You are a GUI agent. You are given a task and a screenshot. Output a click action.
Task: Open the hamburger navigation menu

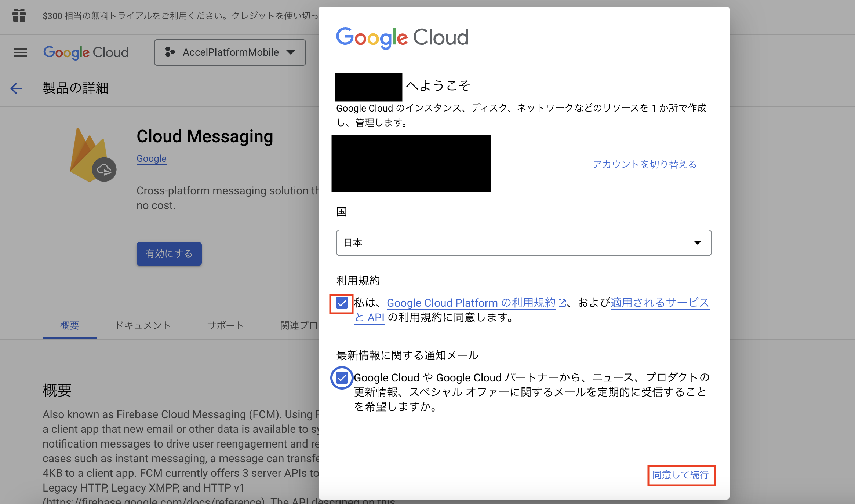click(21, 52)
